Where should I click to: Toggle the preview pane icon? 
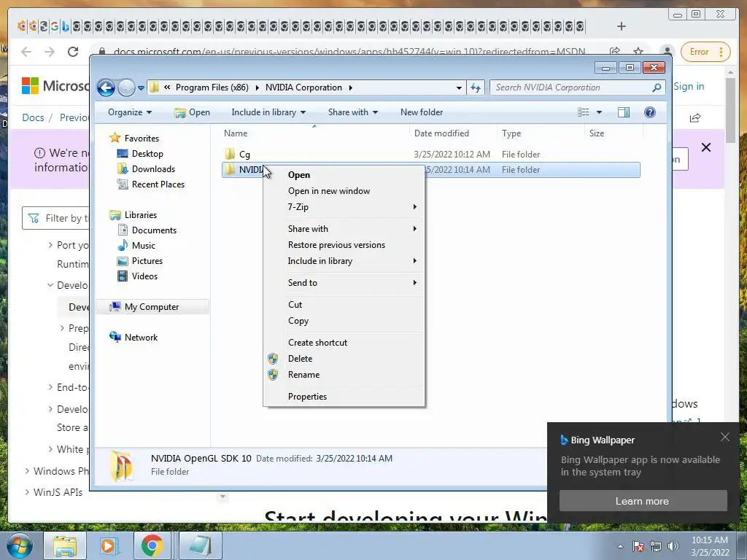tap(624, 112)
